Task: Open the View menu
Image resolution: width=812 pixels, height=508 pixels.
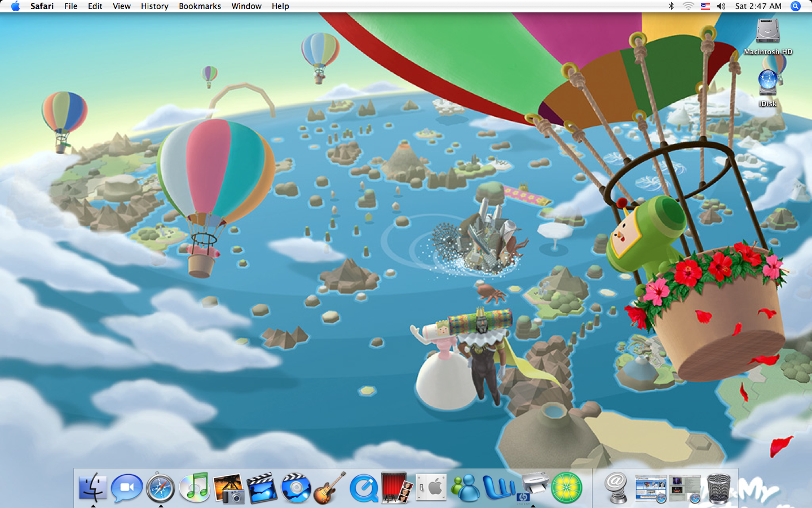Action: point(122,6)
